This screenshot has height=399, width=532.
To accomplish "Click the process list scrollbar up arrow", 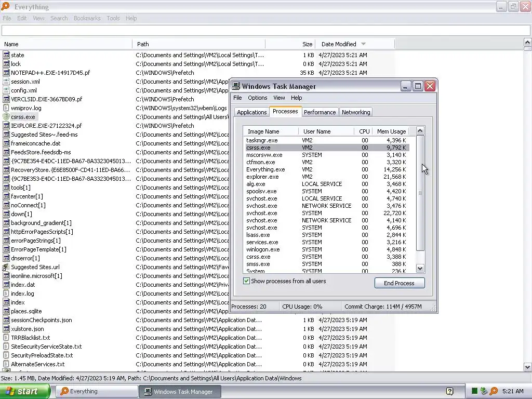I will [420, 130].
